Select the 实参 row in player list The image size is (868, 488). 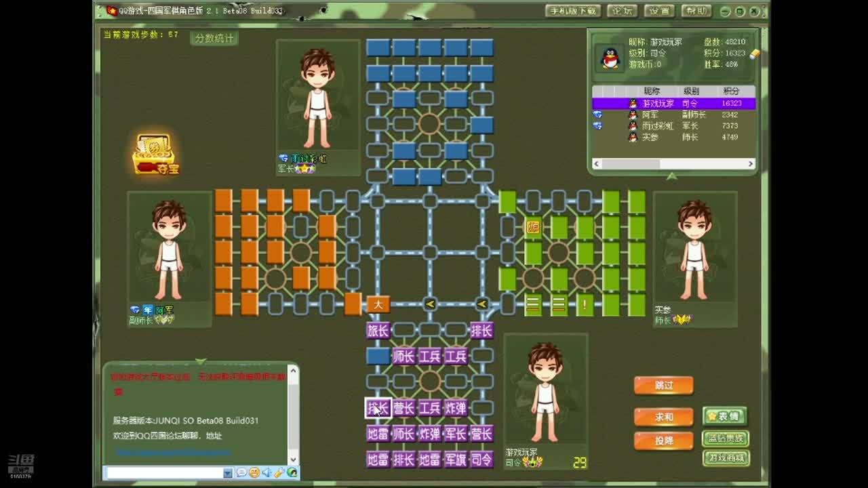tap(673, 136)
